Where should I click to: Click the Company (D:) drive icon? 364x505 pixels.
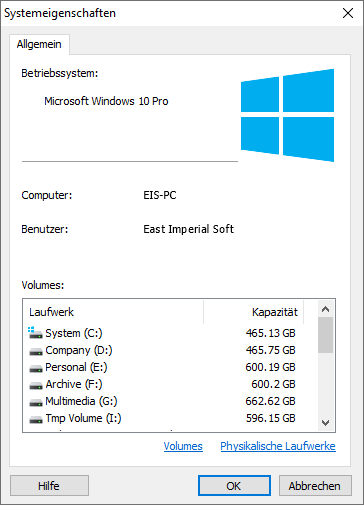click(x=36, y=351)
